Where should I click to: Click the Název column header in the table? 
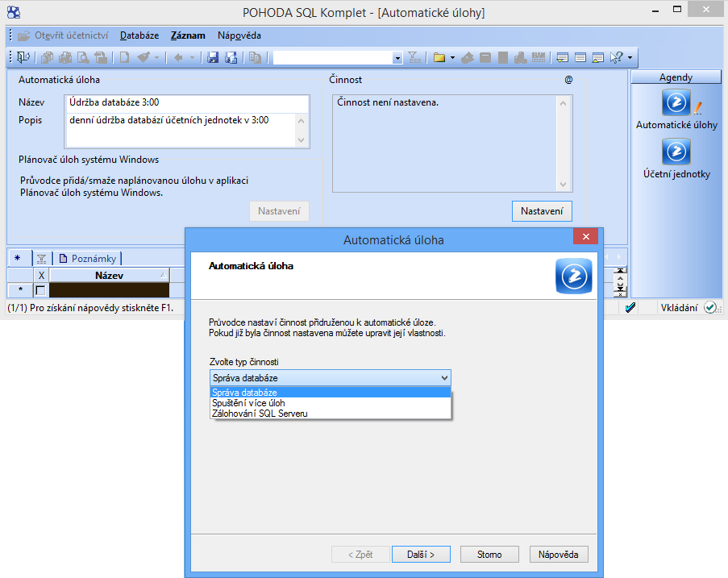click(x=109, y=276)
